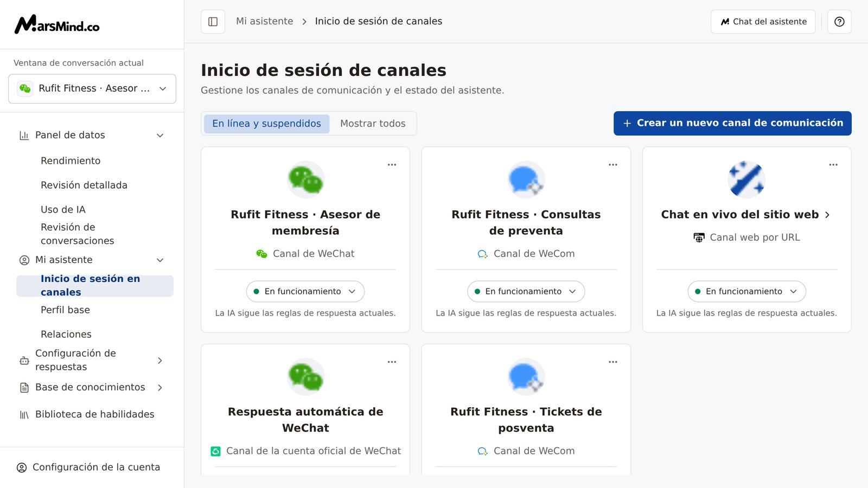Click the Base de conocimientos document icon
Image resolution: width=868 pixels, height=488 pixels.
click(24, 388)
